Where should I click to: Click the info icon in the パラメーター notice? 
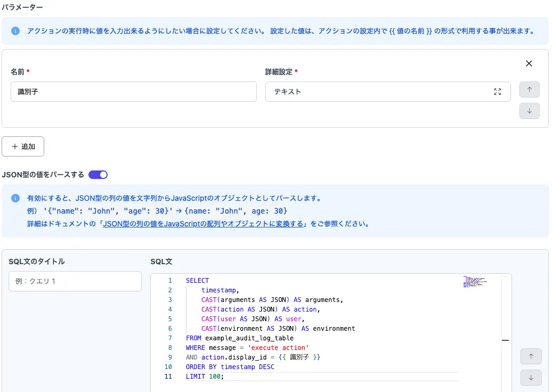pyautogui.click(x=15, y=31)
